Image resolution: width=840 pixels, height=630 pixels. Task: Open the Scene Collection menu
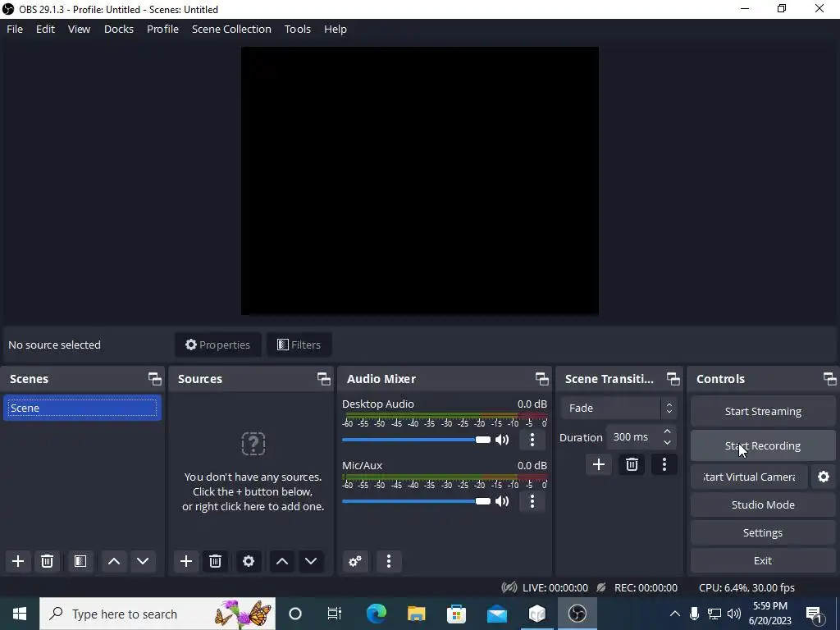[231, 29]
